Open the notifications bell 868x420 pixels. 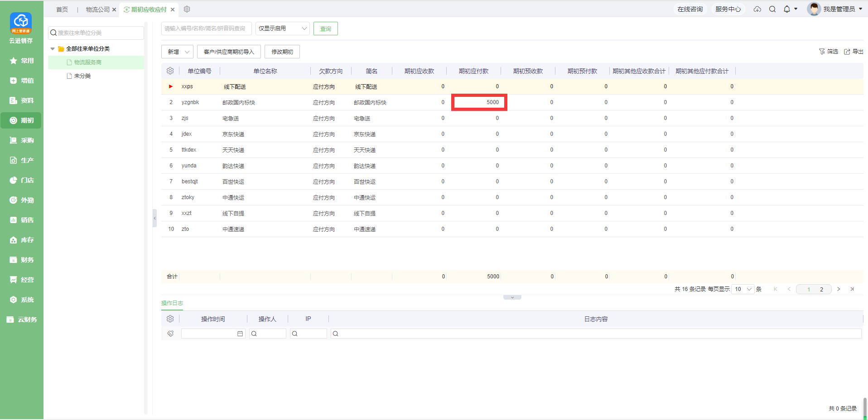pos(787,9)
